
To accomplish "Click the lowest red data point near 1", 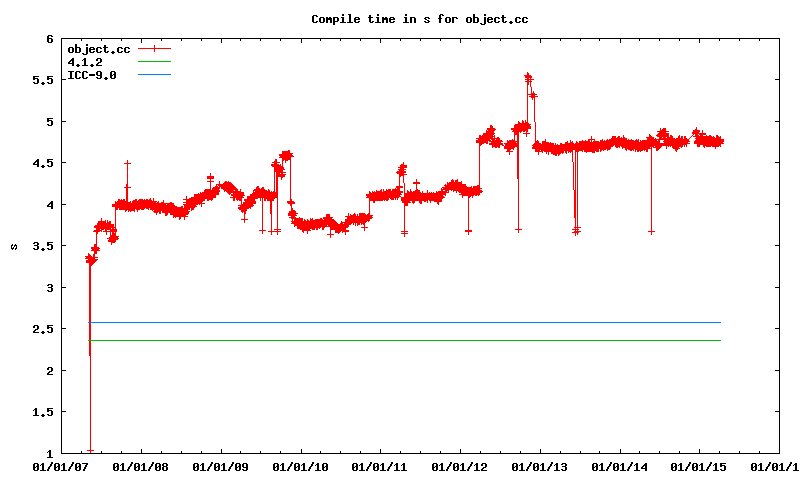I will 90,450.
